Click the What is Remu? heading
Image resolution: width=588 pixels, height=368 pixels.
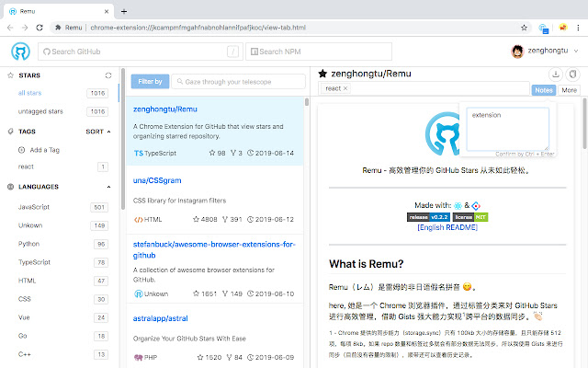click(367, 264)
